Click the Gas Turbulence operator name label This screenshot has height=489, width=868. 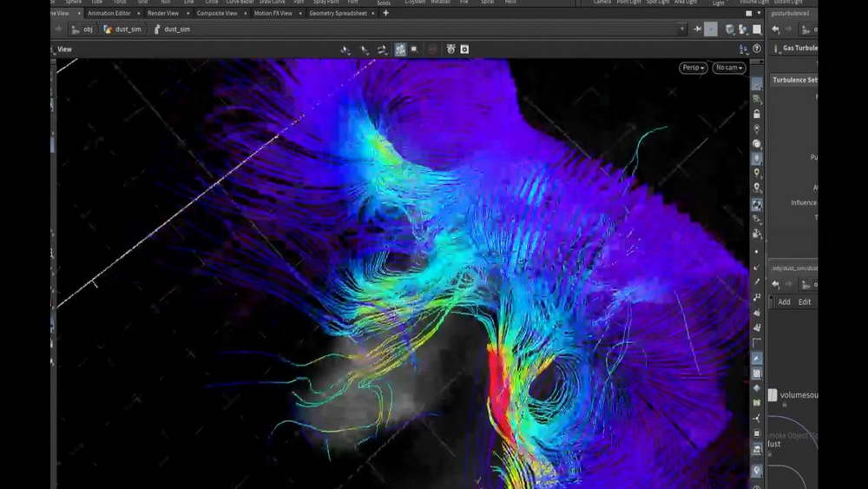click(x=800, y=48)
